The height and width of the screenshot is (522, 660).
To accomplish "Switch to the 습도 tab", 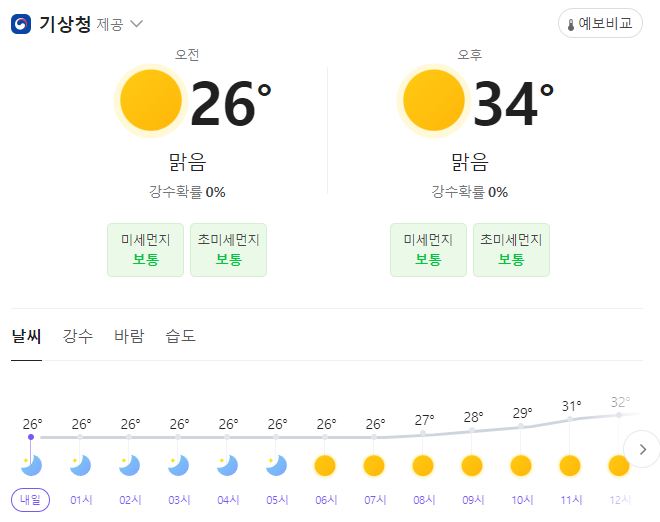I will click(181, 336).
